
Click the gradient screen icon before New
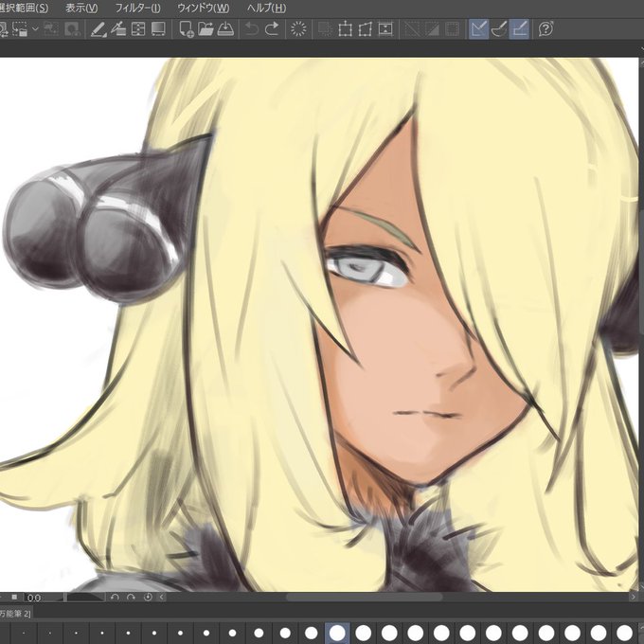coord(158,29)
